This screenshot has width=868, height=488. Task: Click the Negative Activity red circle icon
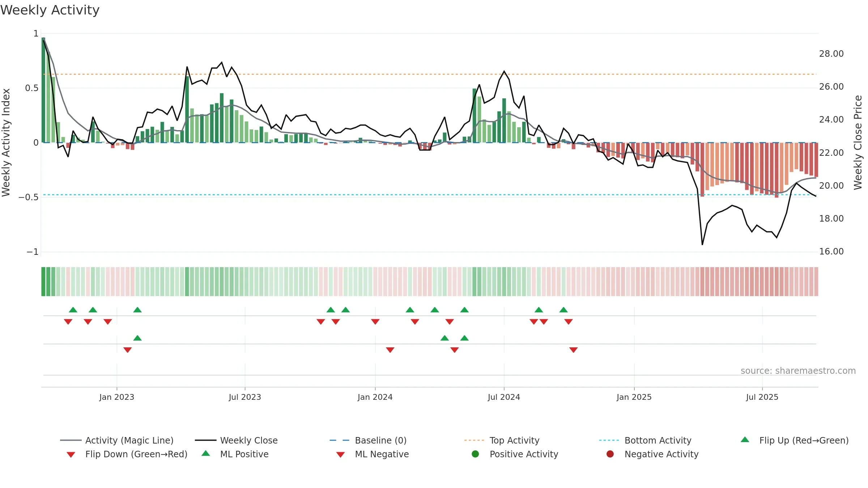pos(610,454)
